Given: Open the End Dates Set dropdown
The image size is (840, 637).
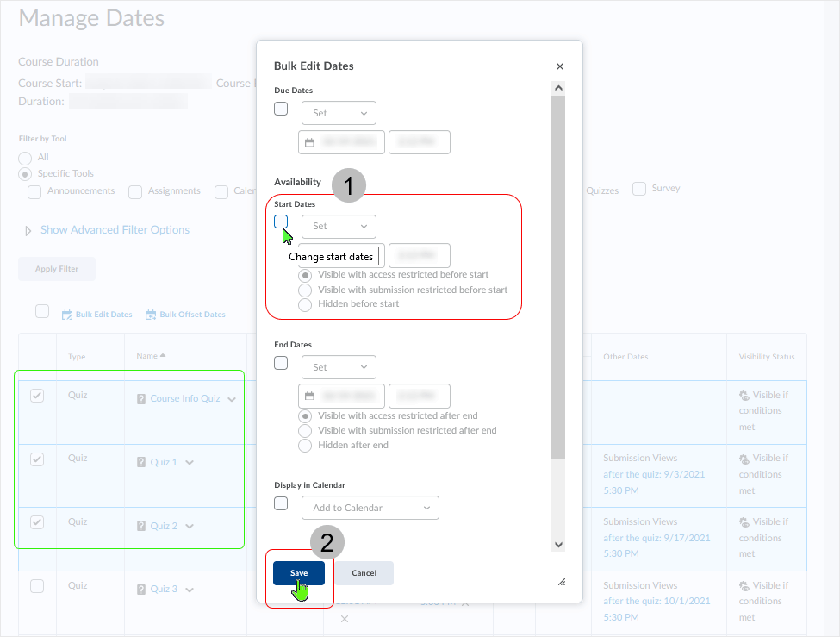Looking at the screenshot, I should 339,367.
